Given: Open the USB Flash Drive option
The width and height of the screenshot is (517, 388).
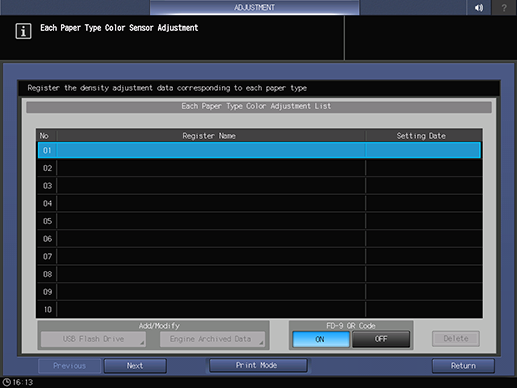Looking at the screenshot, I should coord(93,339).
